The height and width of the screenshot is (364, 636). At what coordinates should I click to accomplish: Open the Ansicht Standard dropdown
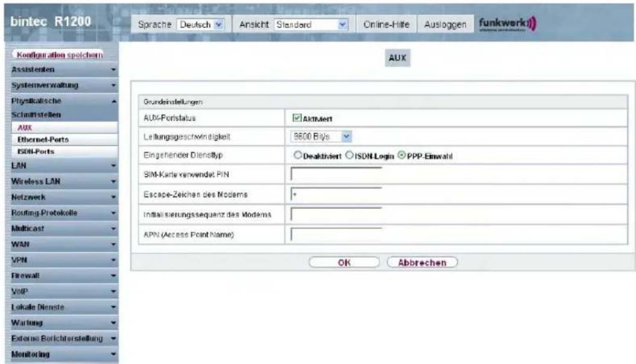pyautogui.click(x=311, y=25)
